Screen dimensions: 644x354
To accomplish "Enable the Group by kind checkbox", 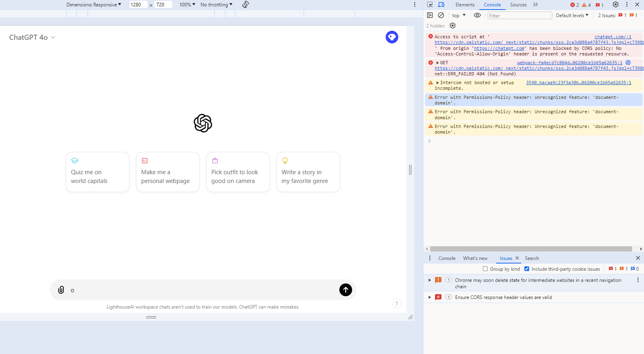I will [485, 269].
